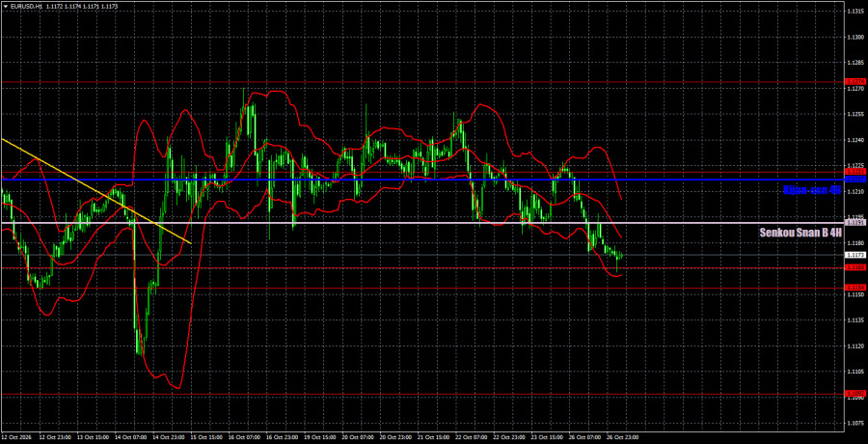Image resolution: width=868 pixels, height=444 pixels.
Task: Click the red 1.1274 price tag
Action: [855, 81]
